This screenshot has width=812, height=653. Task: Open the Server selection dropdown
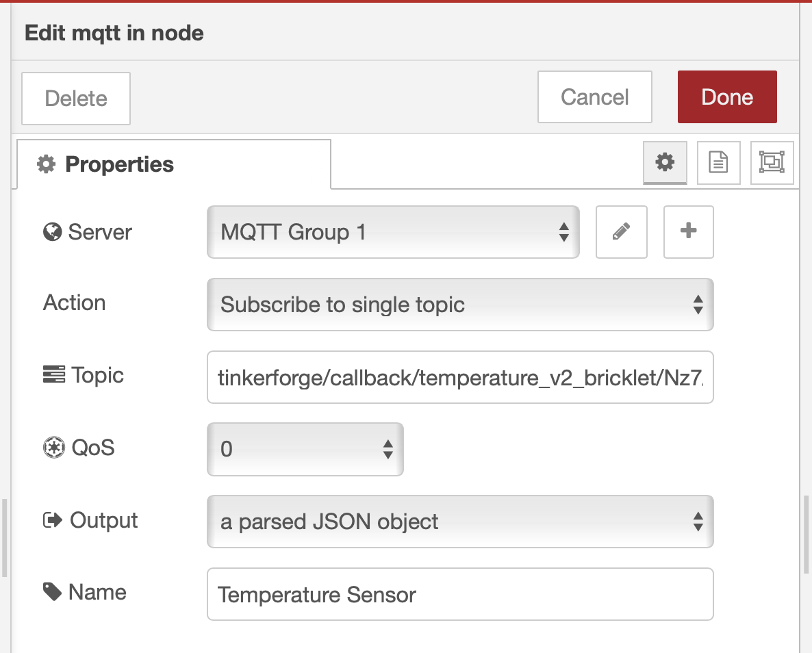[x=393, y=232]
